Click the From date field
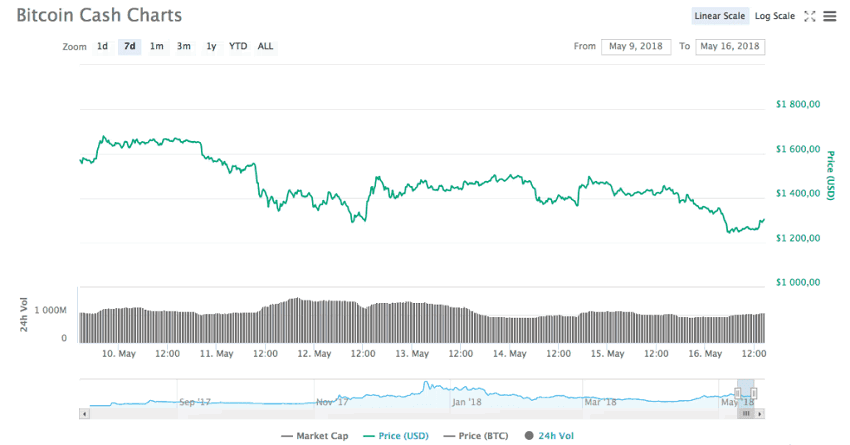Image resolution: width=850 pixels, height=445 pixels. 636,46
